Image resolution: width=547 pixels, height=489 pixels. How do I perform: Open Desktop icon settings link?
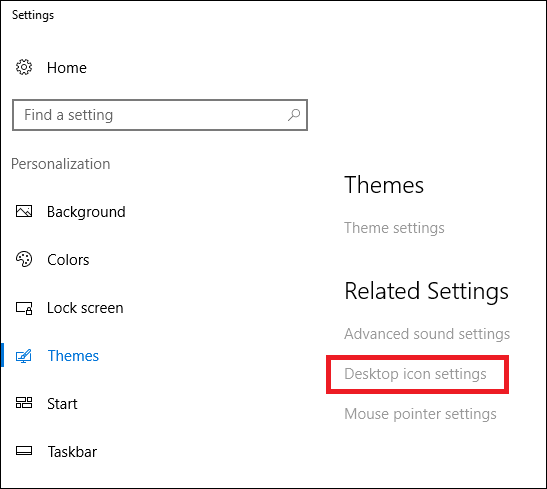pos(415,374)
